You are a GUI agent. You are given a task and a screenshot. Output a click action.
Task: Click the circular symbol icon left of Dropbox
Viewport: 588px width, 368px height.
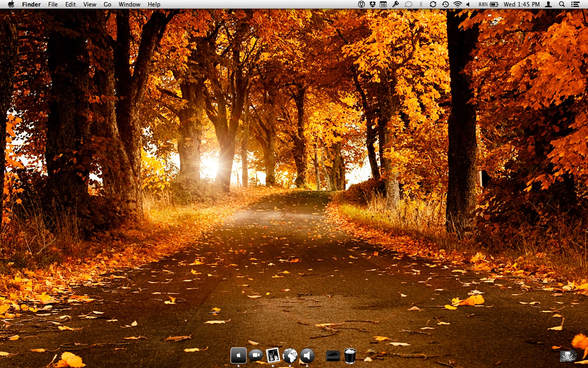(361, 4)
